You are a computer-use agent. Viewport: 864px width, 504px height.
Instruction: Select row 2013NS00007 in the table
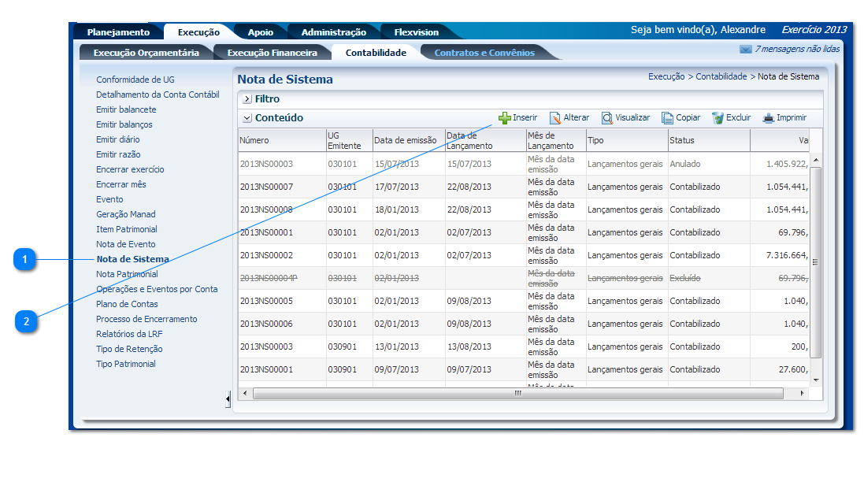click(x=266, y=187)
